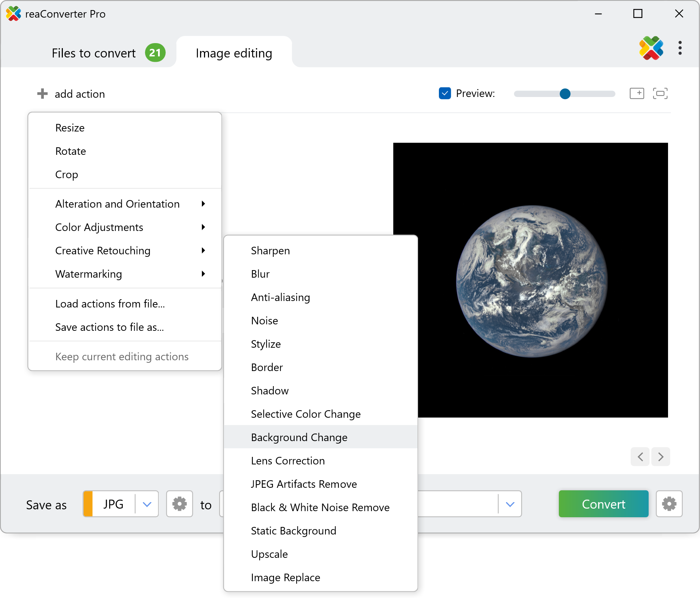Image resolution: width=700 pixels, height=602 pixels.
Task: Click the reaConverter logo icon at top right
Action: coord(651,48)
